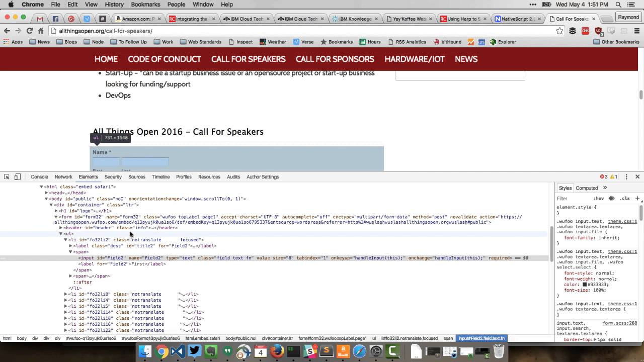This screenshot has width=644, height=362.
Task: Select form#form32 breadcrumb item
Action: 333,338
